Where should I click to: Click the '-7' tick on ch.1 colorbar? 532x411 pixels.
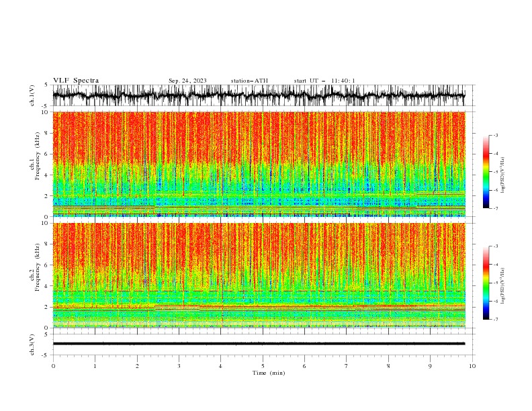coord(496,208)
